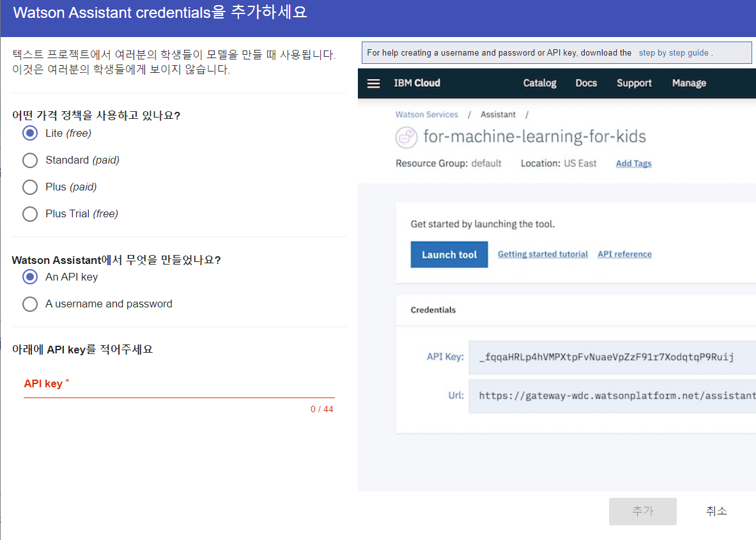Click the Launch tool button

click(x=449, y=254)
